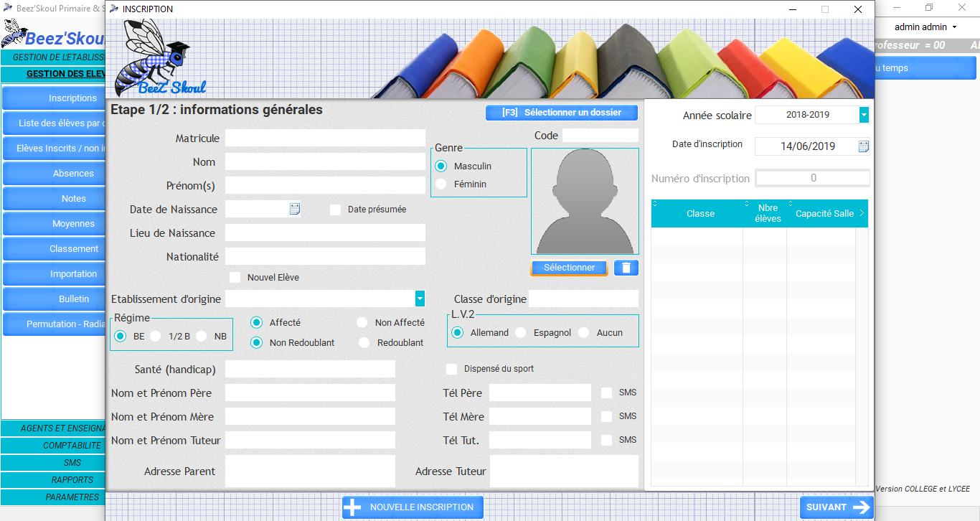Expand the Année scolaire dropdown
Image resolution: width=980 pixels, height=521 pixels.
[x=864, y=115]
